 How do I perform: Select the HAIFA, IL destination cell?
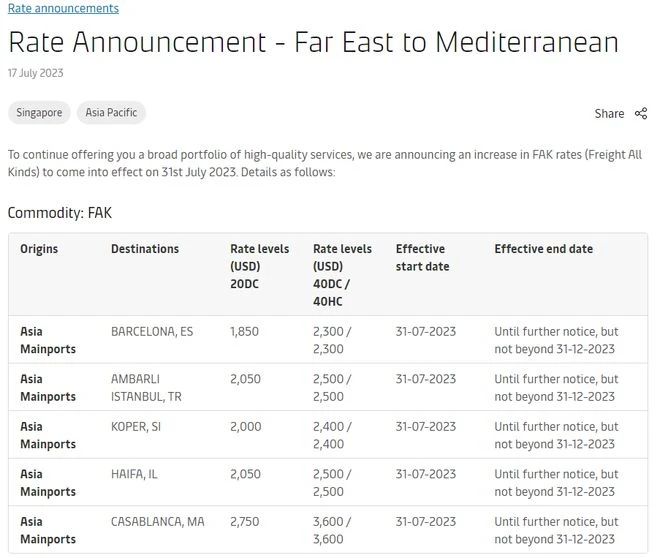tap(134, 474)
